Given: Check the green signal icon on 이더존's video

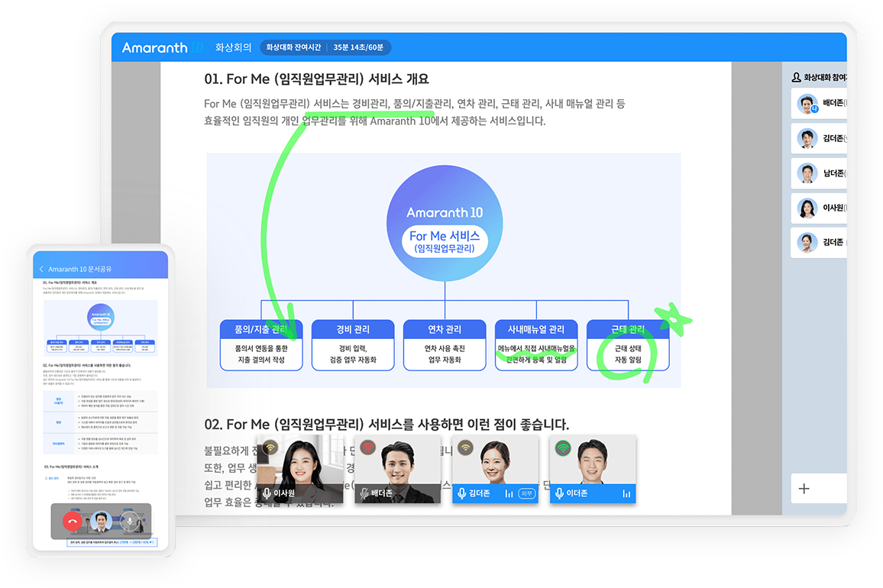Looking at the screenshot, I should pos(563,447).
